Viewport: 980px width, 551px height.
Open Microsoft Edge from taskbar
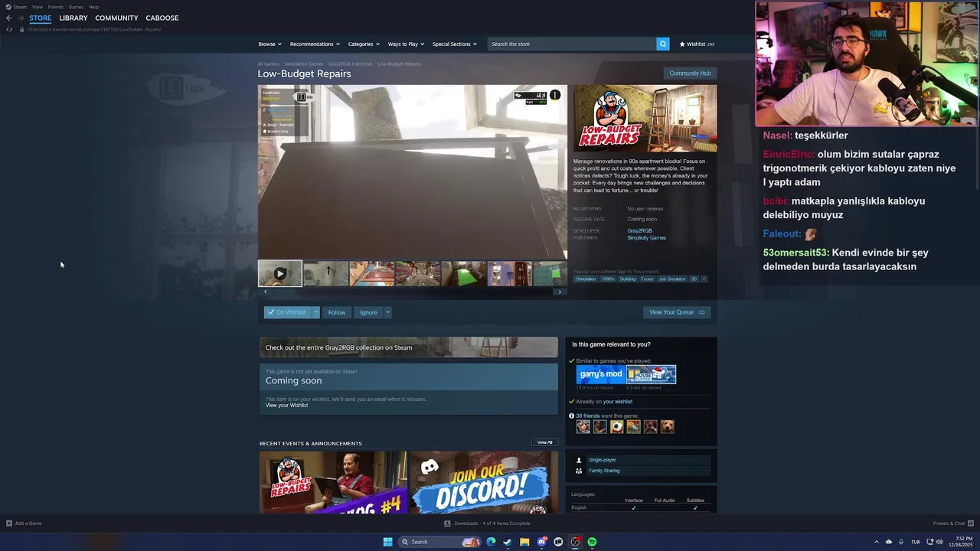point(491,542)
